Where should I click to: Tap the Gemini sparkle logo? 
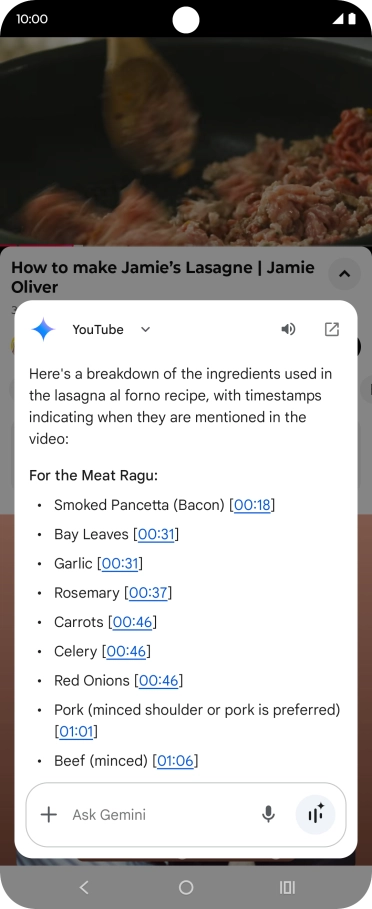43,329
